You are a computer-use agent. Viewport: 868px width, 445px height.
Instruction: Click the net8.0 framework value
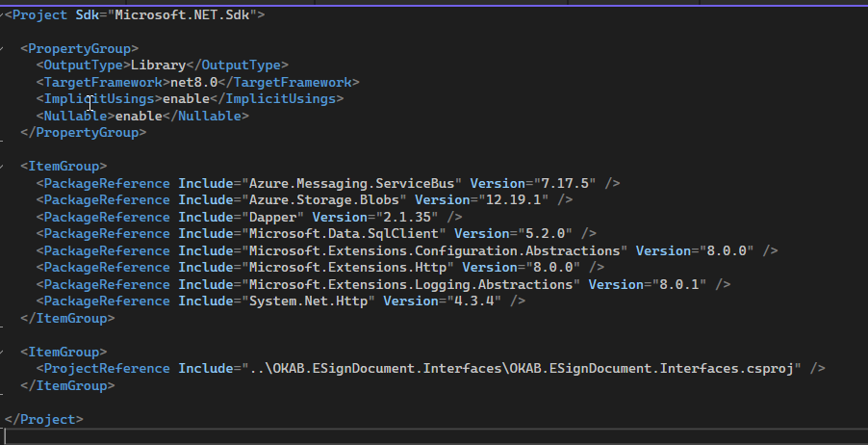[193, 83]
